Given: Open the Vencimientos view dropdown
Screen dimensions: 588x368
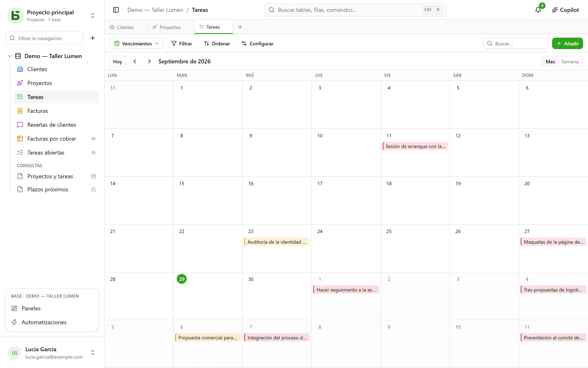Looking at the screenshot, I should pyautogui.click(x=136, y=44).
